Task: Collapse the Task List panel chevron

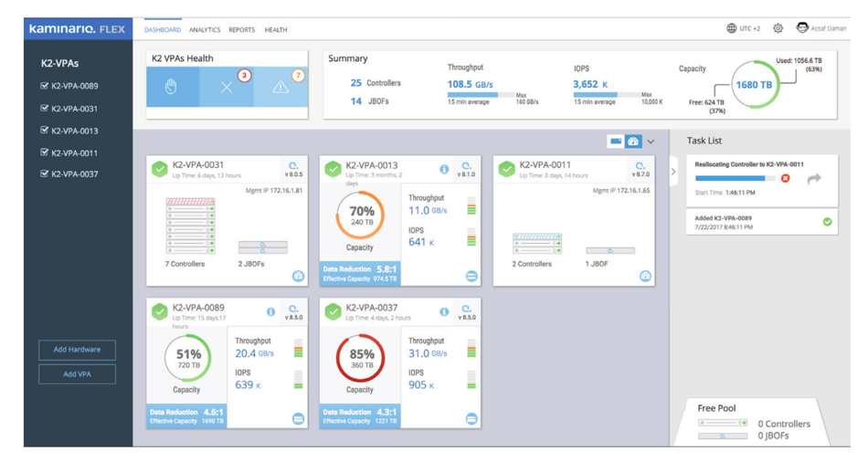Action: [x=673, y=172]
